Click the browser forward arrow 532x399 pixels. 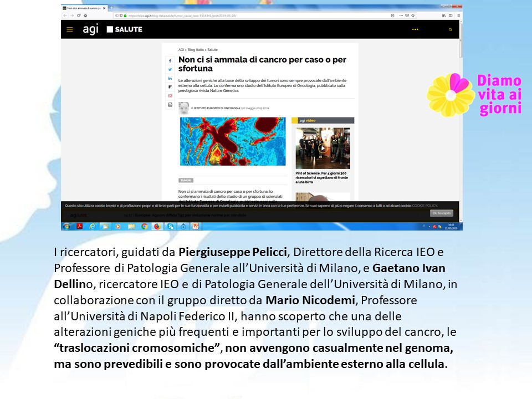coord(72,16)
